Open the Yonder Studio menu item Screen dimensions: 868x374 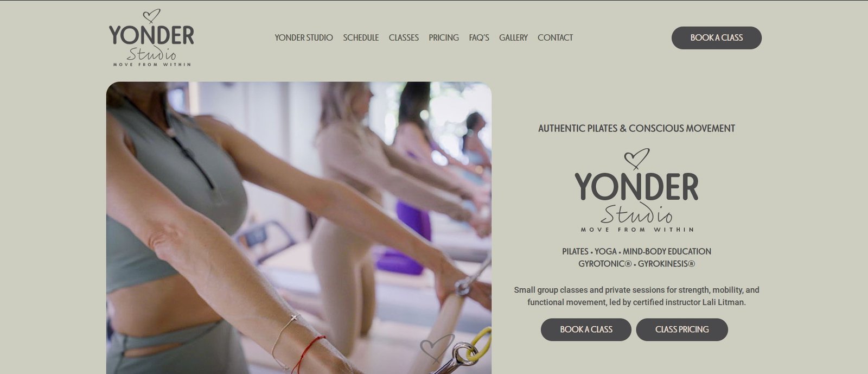(x=304, y=37)
